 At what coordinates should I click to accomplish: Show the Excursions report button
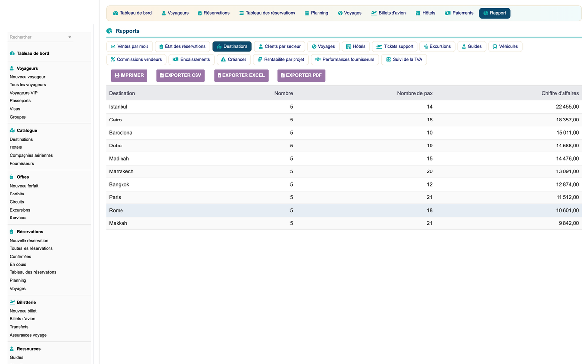(x=438, y=47)
